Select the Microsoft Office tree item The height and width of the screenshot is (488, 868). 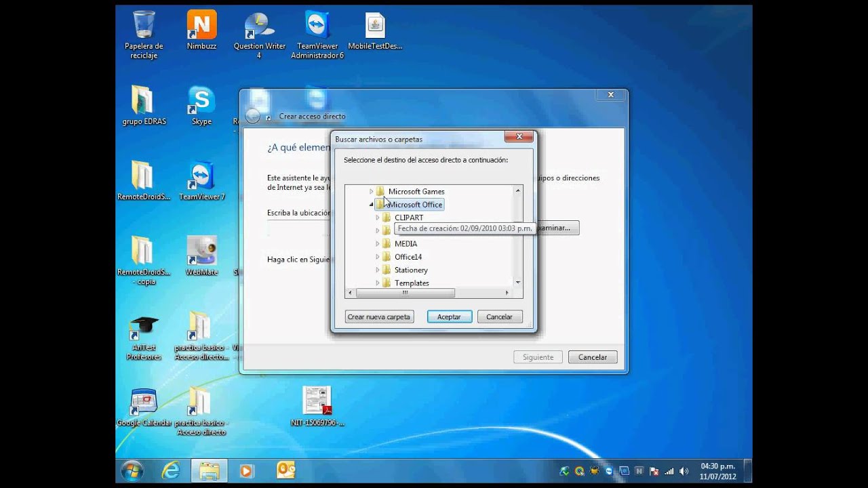[x=409, y=205]
